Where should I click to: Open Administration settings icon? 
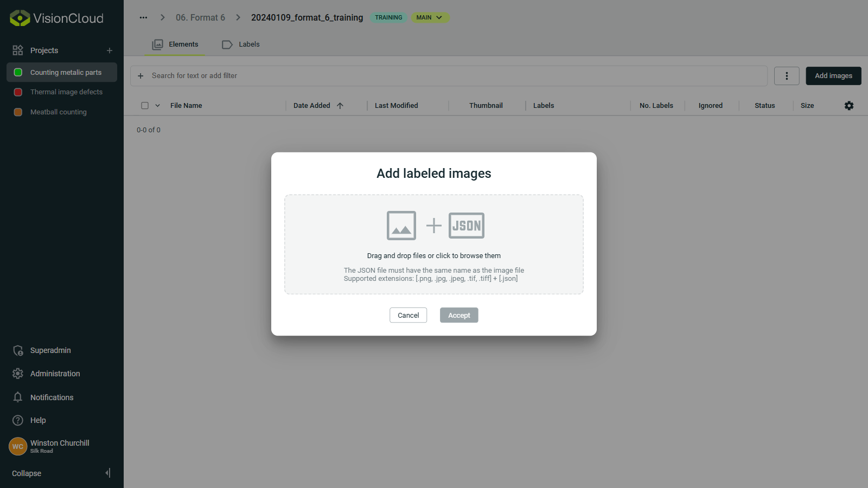(x=18, y=373)
